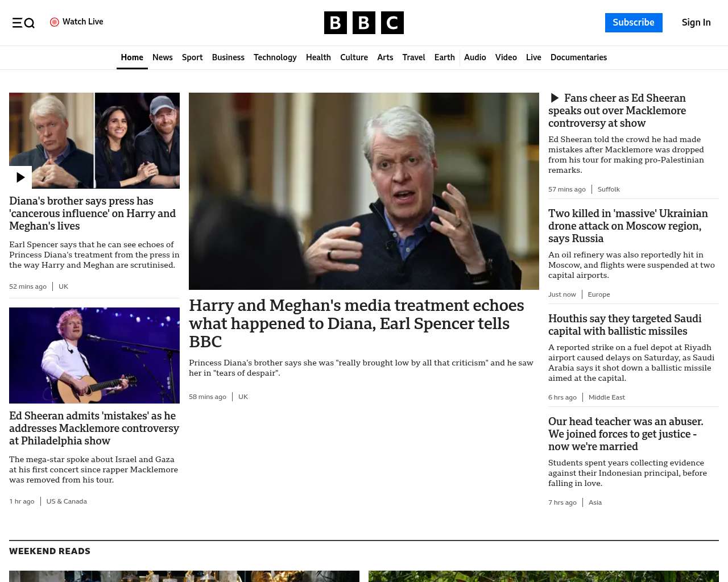
Task: Click the Middle East category tag
Action: point(606,397)
